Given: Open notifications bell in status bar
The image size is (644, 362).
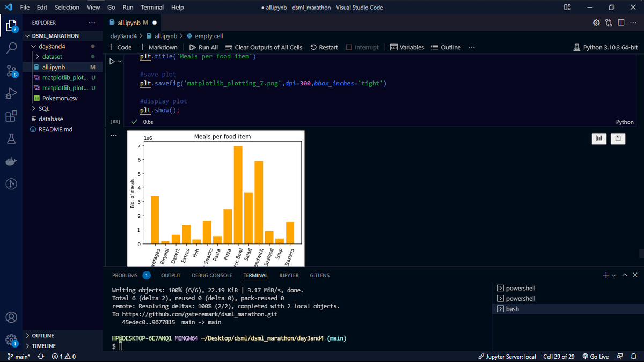Looking at the screenshot, I should 633,357.
